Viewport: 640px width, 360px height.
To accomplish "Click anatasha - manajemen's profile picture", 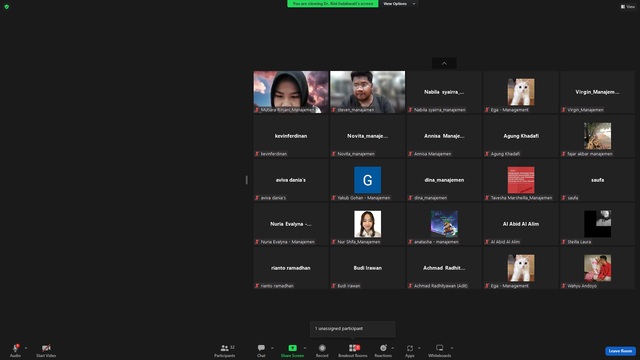I will [x=444, y=224].
